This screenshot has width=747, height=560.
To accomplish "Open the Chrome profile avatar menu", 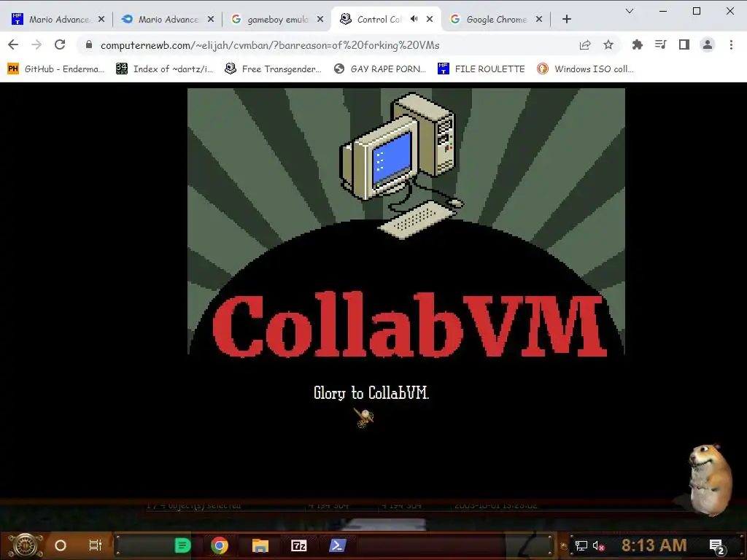I will pyautogui.click(x=708, y=44).
